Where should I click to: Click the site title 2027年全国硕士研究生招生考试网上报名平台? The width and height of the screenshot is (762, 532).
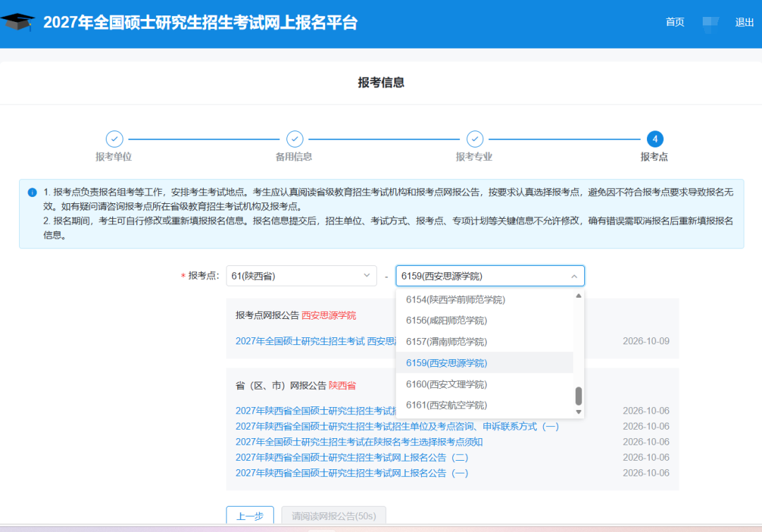pos(200,23)
